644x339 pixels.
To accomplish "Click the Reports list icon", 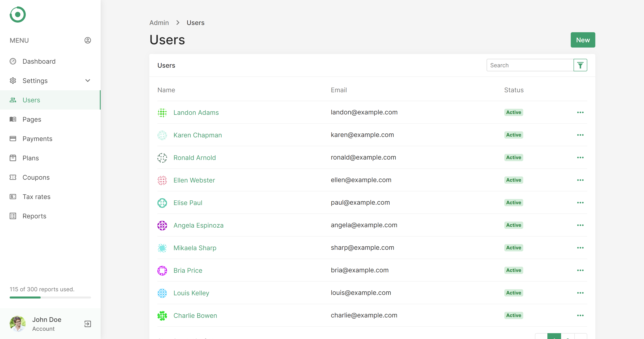I will 13,216.
